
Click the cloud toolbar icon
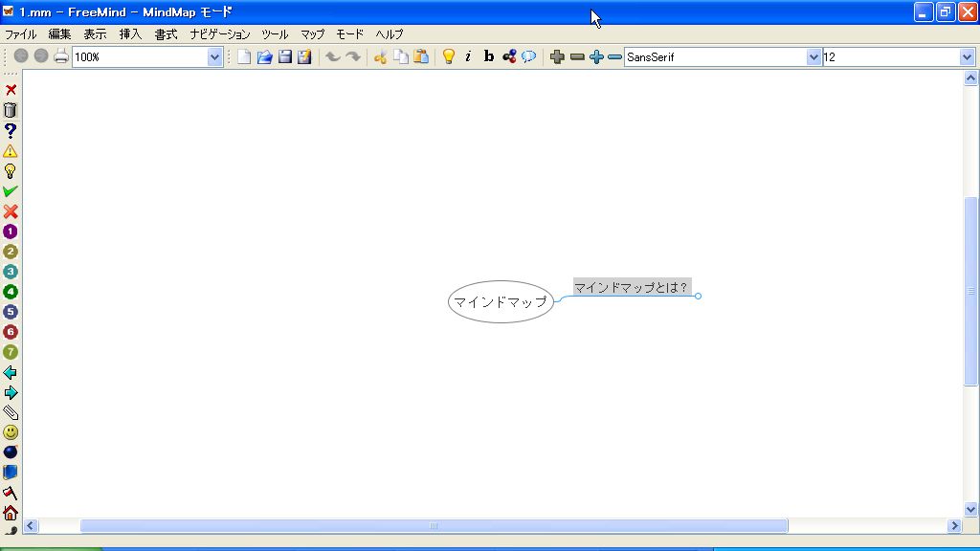tap(528, 56)
